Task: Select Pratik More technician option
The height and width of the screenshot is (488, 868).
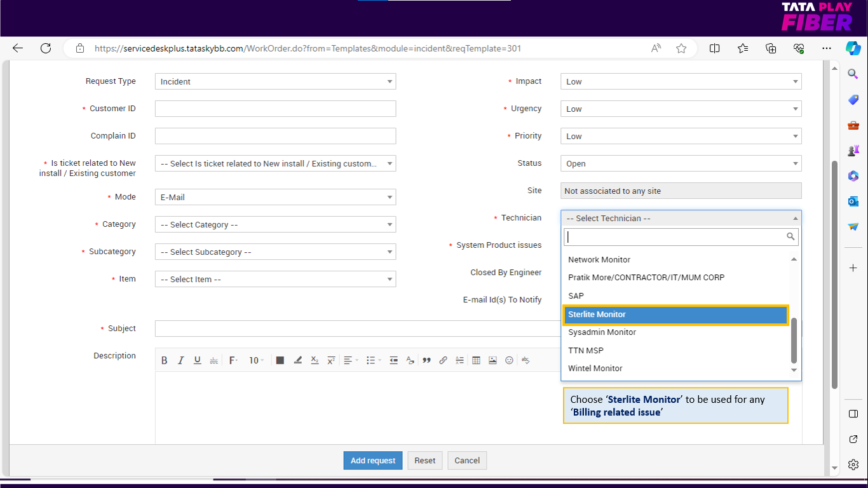Action: 676,278
